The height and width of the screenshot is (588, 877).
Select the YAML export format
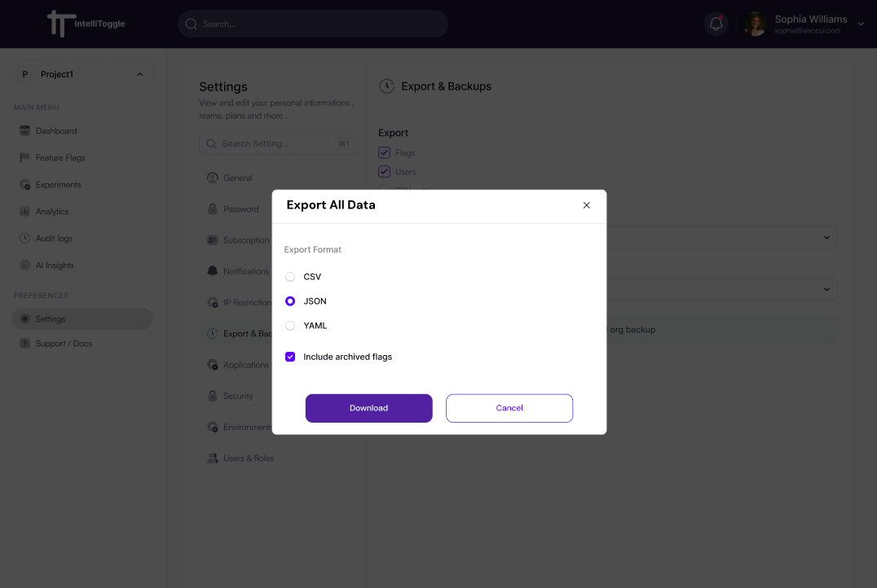click(290, 326)
